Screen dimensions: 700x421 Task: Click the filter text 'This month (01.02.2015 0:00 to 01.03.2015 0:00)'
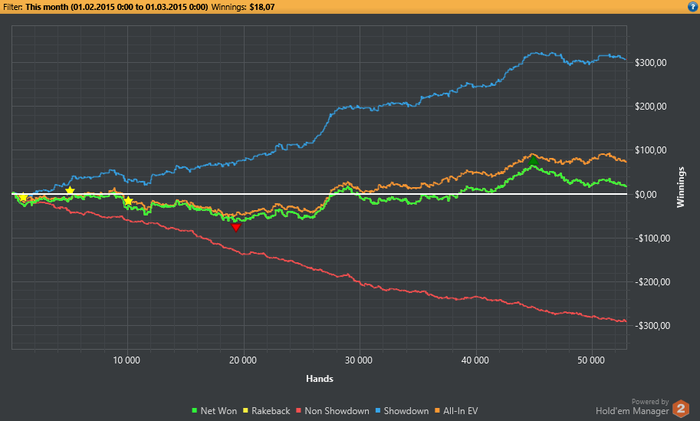click(x=117, y=7)
